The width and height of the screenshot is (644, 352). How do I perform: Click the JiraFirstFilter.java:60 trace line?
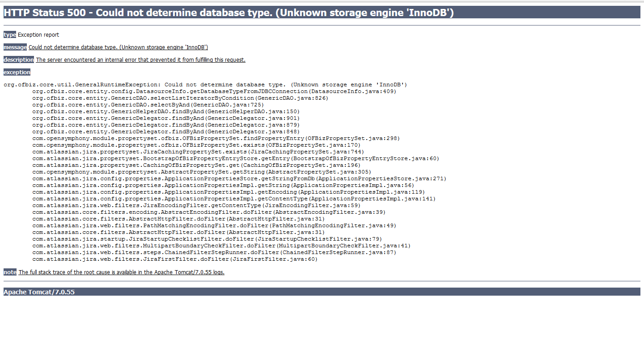pyautogui.click(x=175, y=259)
